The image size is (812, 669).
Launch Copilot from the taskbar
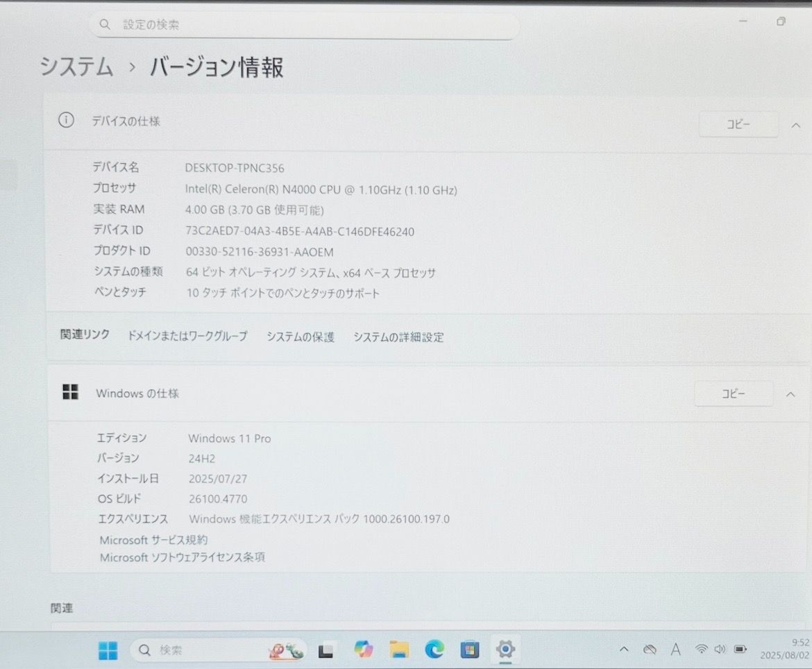363,650
